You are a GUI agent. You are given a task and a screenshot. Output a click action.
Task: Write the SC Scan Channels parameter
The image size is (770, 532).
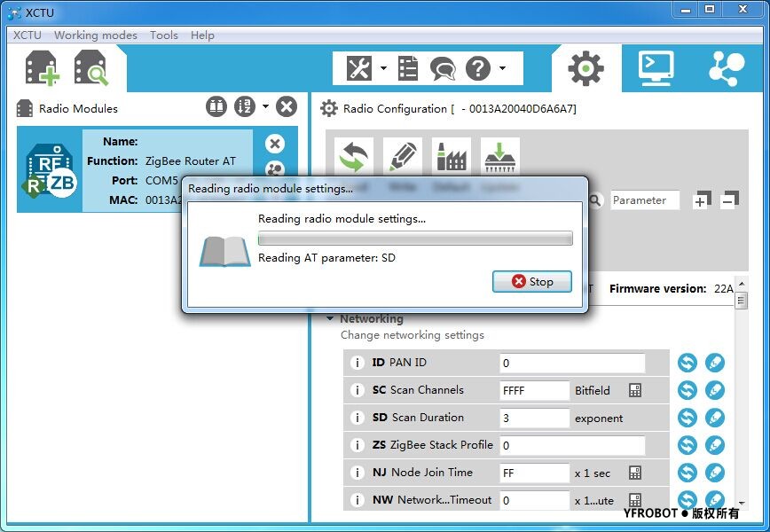(714, 390)
